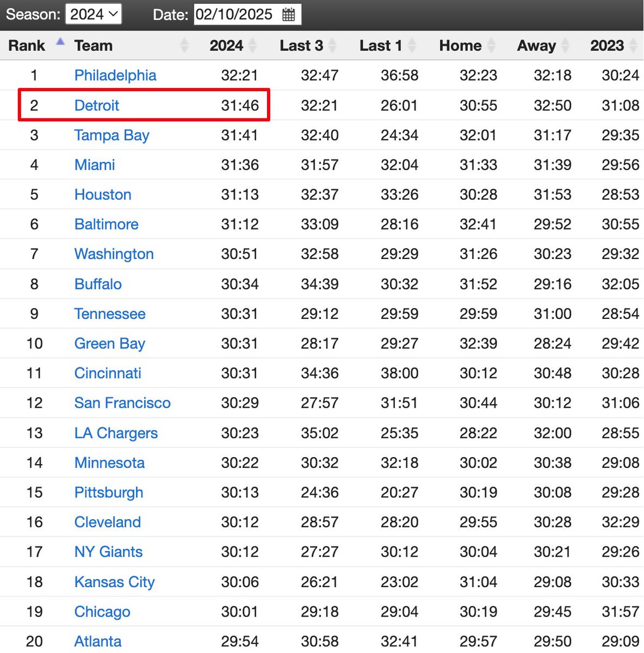Sort by the Team column arrows
This screenshot has width=644, height=653.
point(184,46)
